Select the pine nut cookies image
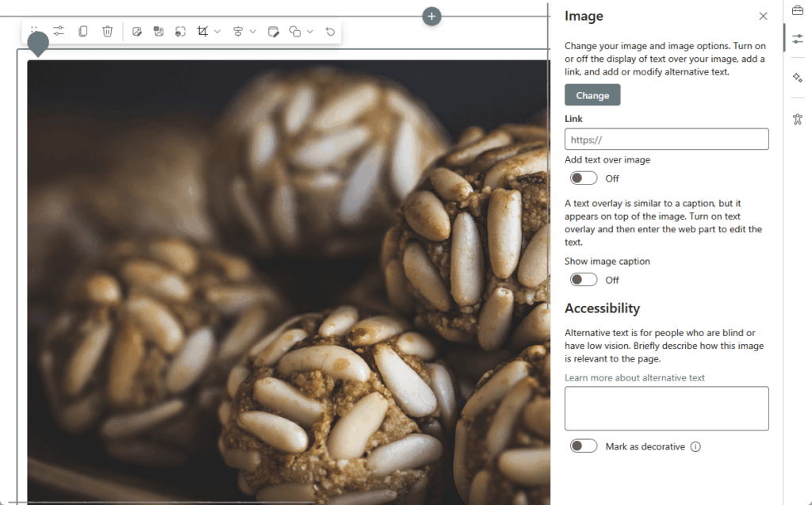Image resolution: width=812 pixels, height=505 pixels. pyautogui.click(x=289, y=282)
